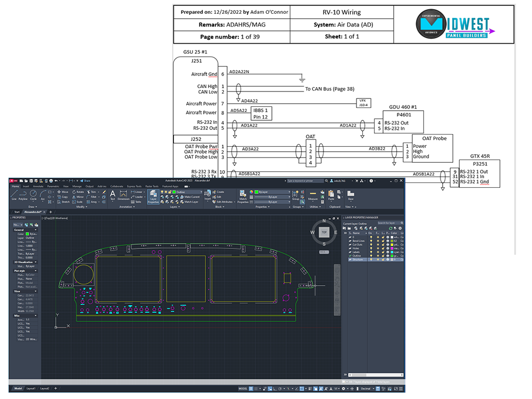Image resolution: width=532 pixels, height=399 pixels.
Task: Open the Annotate ribbon tab
Action: [38, 186]
